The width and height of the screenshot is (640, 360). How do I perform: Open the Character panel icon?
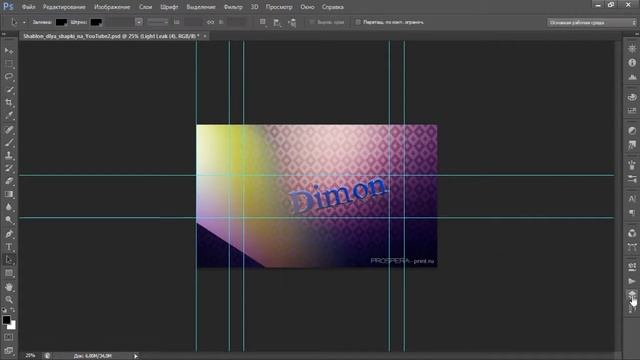tap(632, 199)
